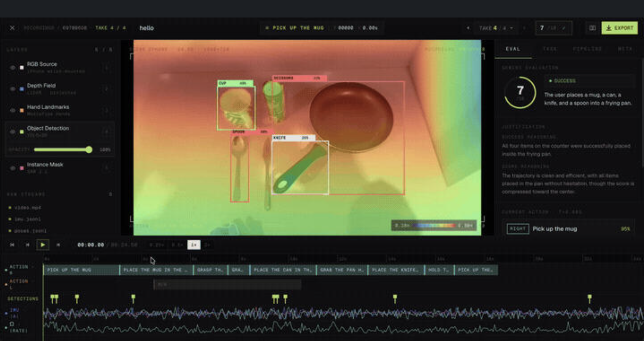
Task: Select the last 'Pick up the' timeline segment
Action: (476, 270)
